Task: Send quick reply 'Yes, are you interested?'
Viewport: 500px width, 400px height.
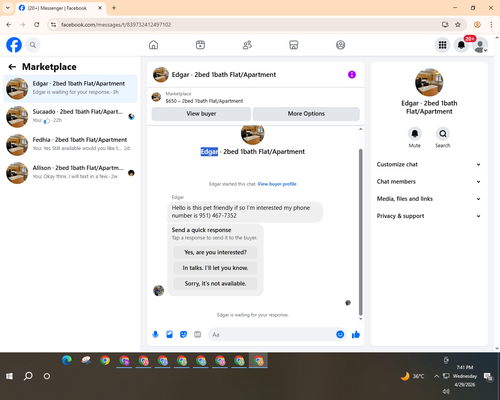Action: point(215,252)
